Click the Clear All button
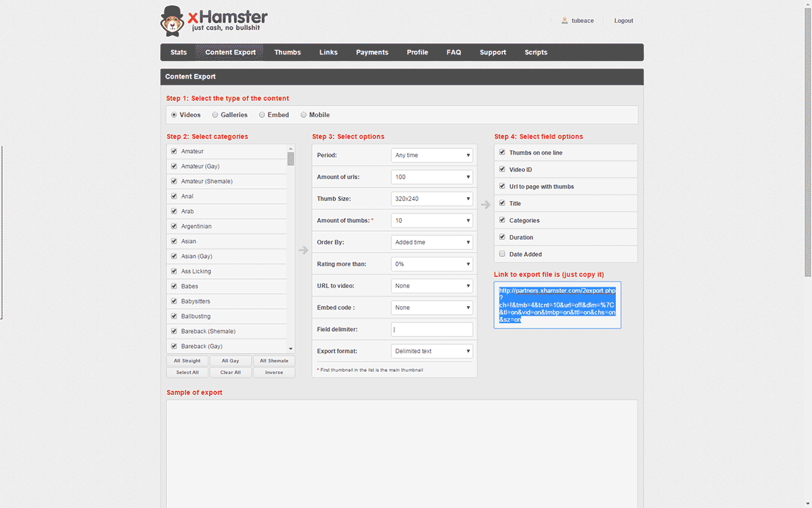 tap(230, 373)
